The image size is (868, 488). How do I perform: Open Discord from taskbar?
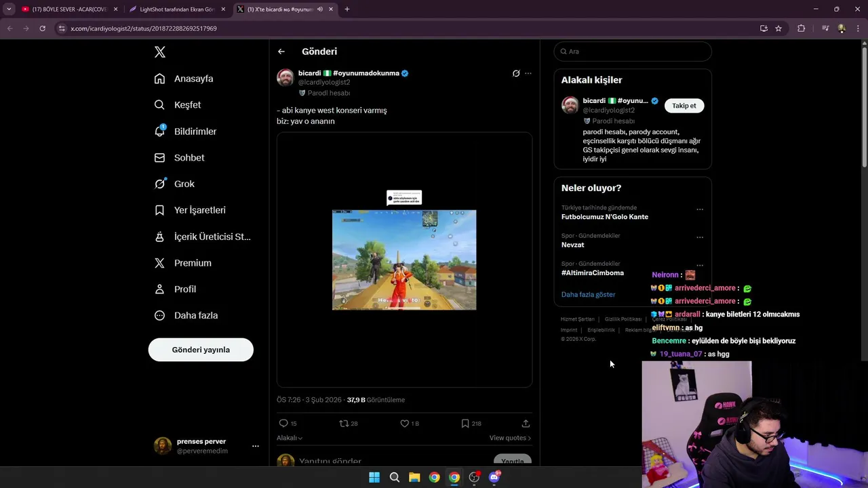point(494,477)
